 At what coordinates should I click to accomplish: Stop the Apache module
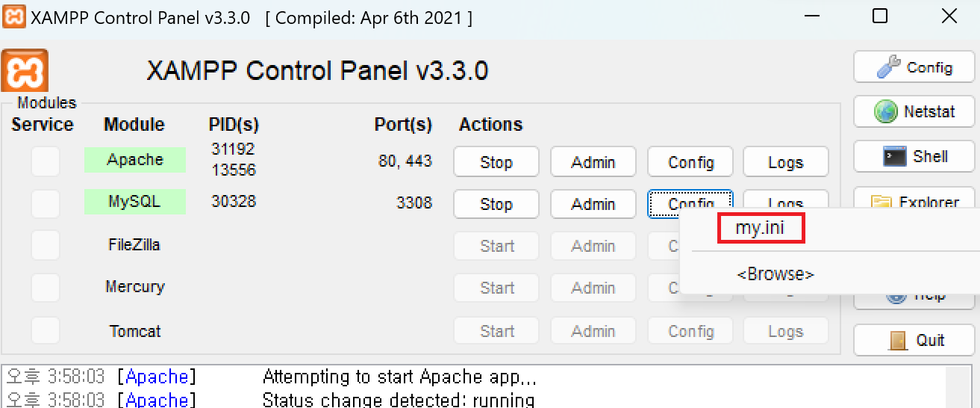click(496, 162)
